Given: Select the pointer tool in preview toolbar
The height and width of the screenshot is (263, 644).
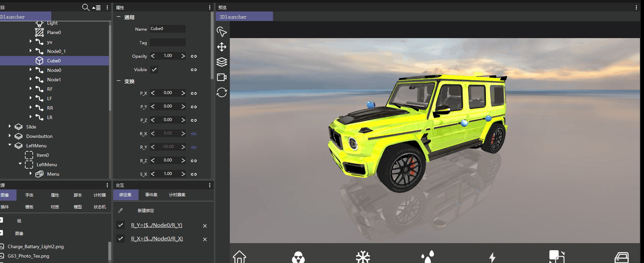Looking at the screenshot, I should coord(221,32).
